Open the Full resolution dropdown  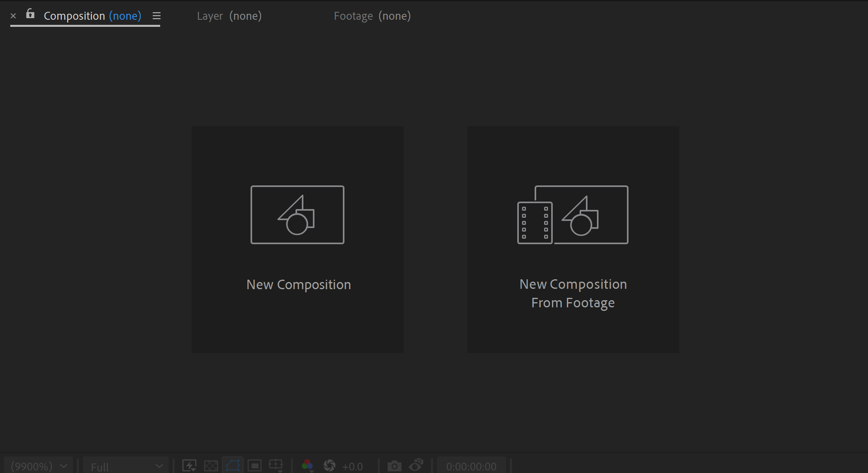coord(125,466)
